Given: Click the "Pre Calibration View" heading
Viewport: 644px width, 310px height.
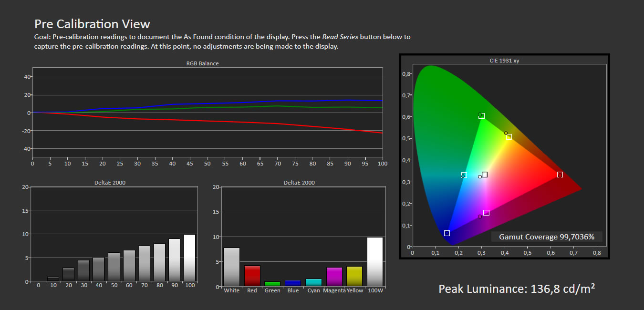Looking at the screenshot, I should tap(92, 24).
